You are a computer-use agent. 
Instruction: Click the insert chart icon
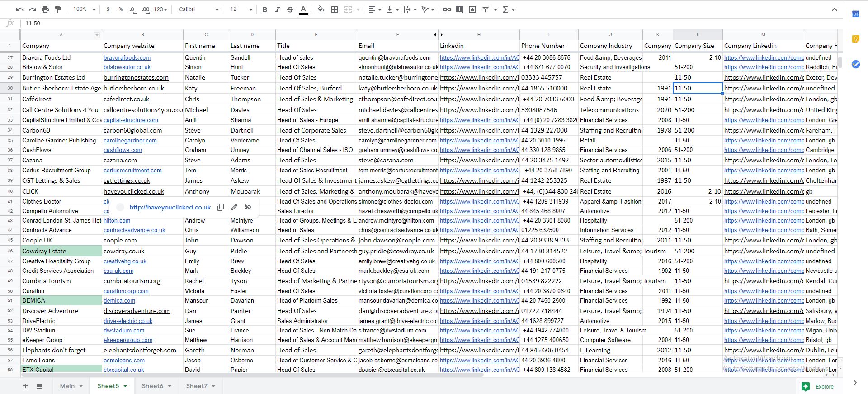pos(472,9)
